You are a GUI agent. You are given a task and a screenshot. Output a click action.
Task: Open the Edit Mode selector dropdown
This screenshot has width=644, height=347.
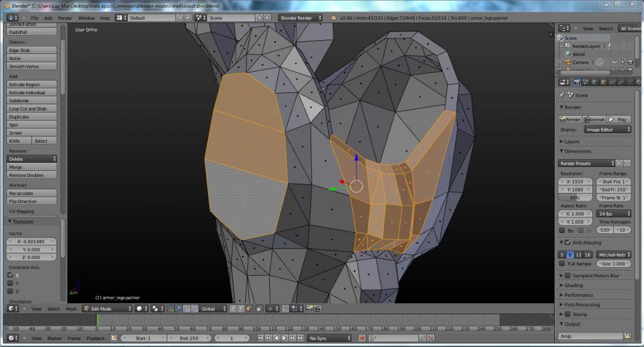(x=107, y=309)
